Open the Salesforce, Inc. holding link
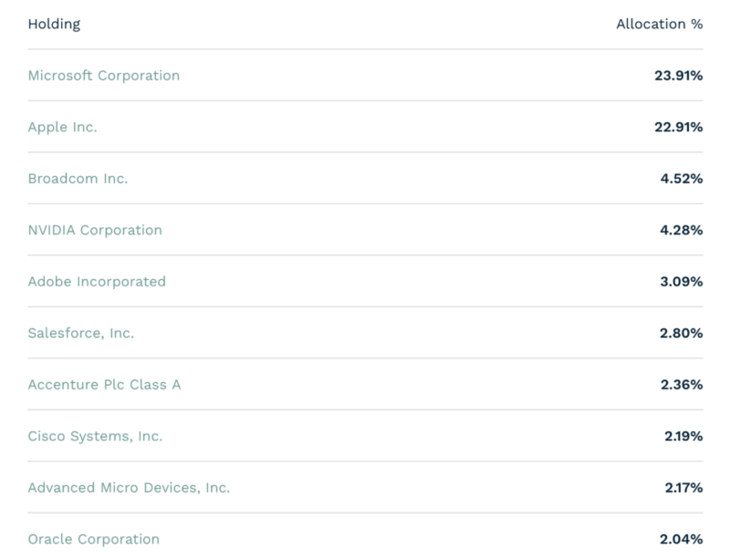The height and width of the screenshot is (560, 730). 81,333
